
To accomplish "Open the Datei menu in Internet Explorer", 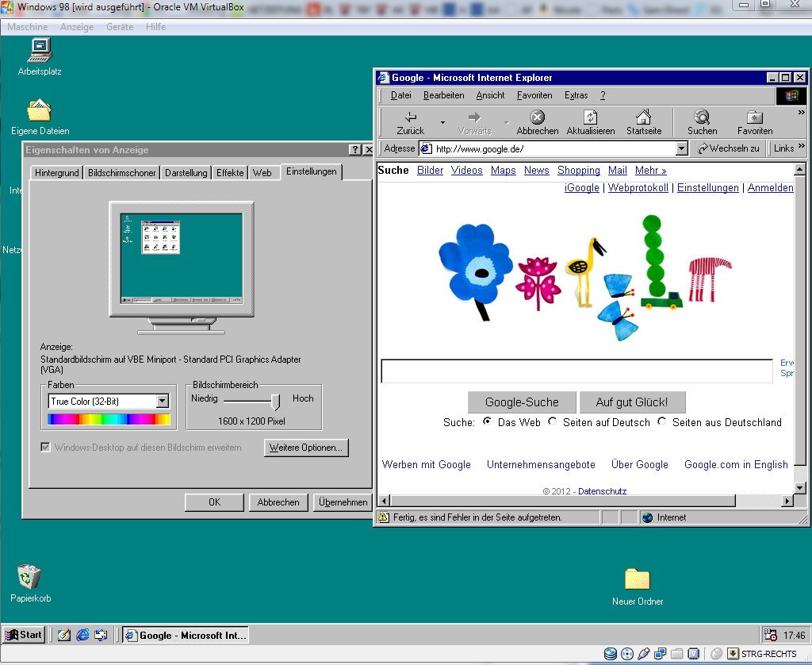I will (400, 95).
